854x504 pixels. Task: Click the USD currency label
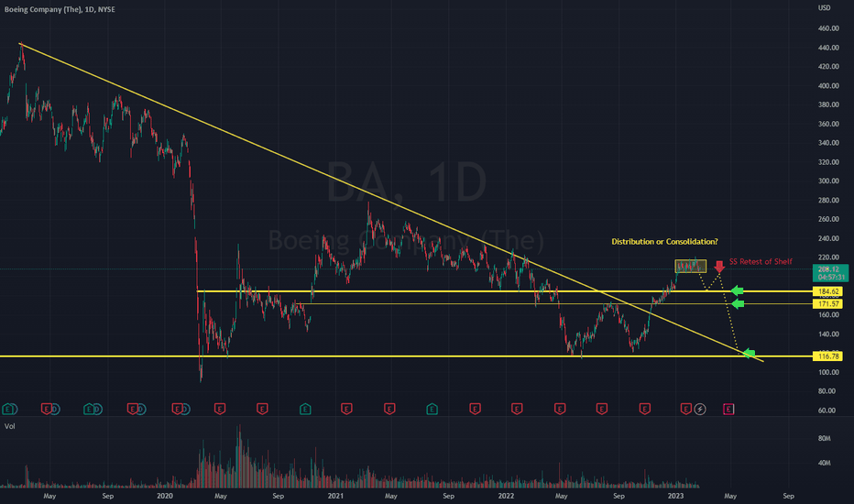[x=824, y=7]
